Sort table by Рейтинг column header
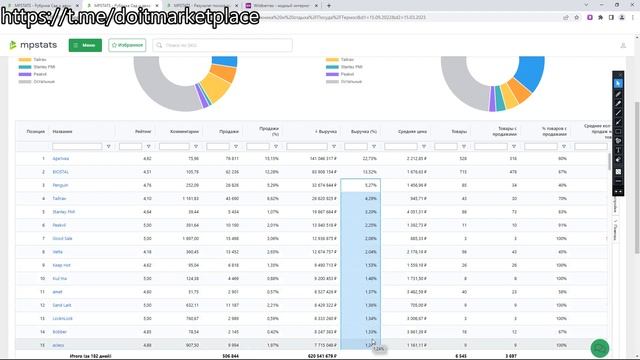 tap(143, 131)
